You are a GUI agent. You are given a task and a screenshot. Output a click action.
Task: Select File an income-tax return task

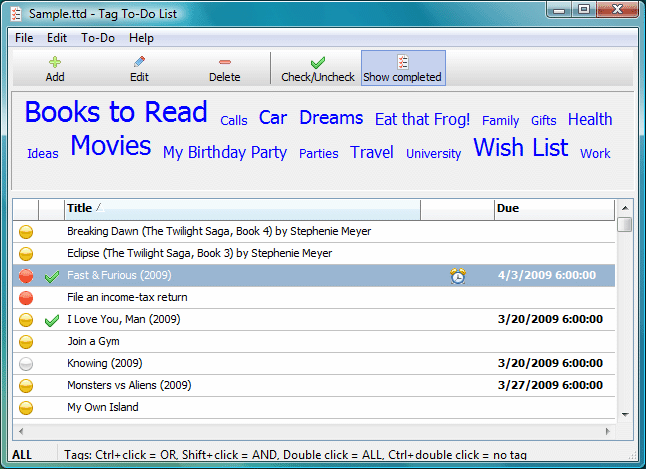tap(314, 298)
